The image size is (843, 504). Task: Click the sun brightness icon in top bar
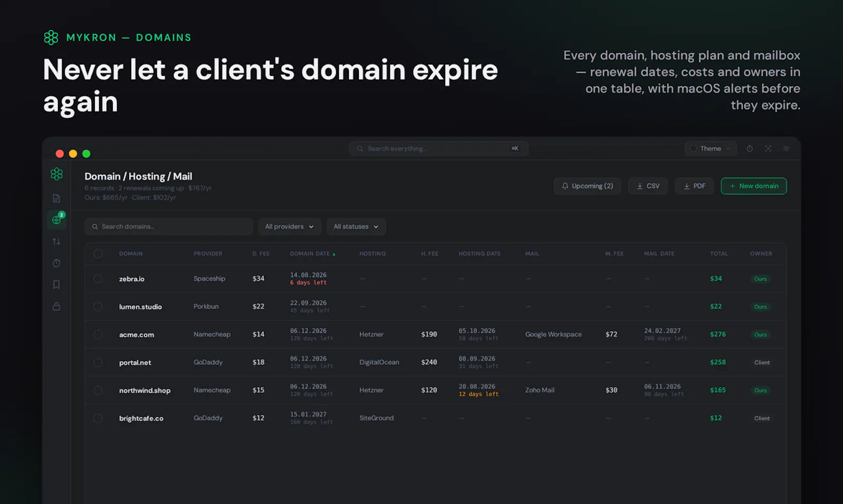click(786, 149)
